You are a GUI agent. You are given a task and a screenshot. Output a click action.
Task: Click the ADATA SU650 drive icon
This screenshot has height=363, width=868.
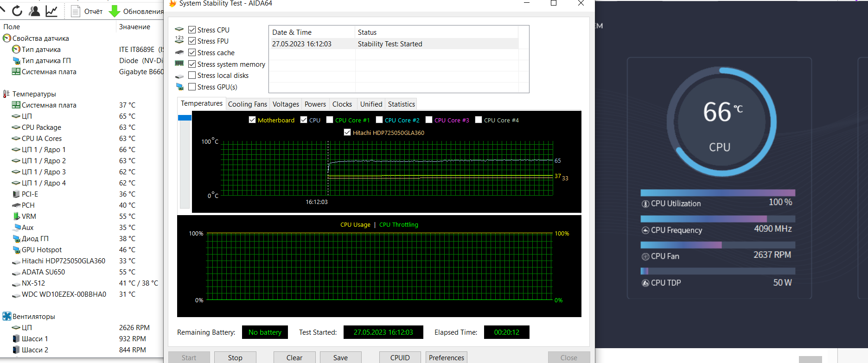(16, 272)
